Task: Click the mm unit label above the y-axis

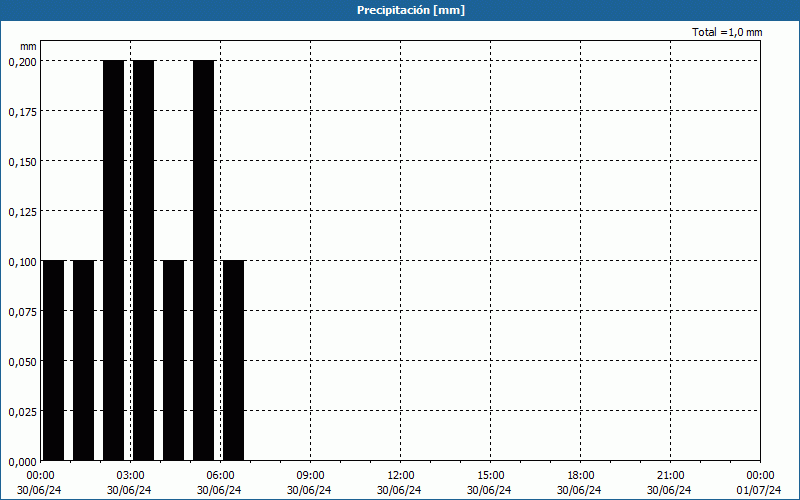Action: coord(28,46)
